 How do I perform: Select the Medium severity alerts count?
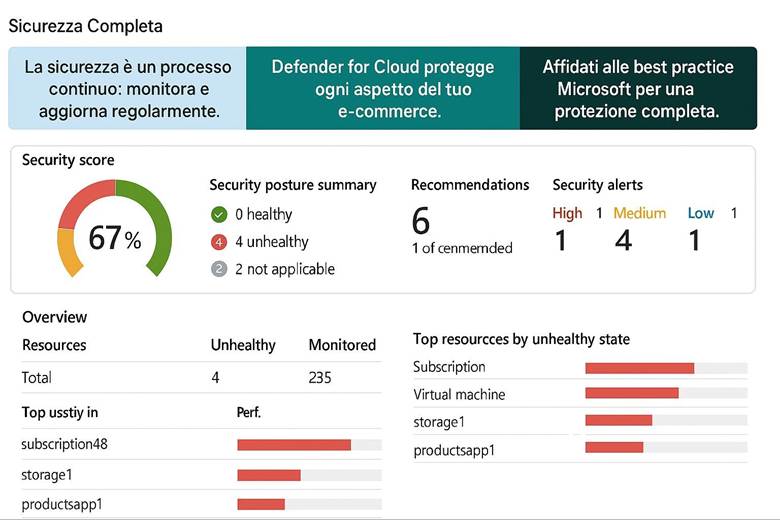(623, 240)
